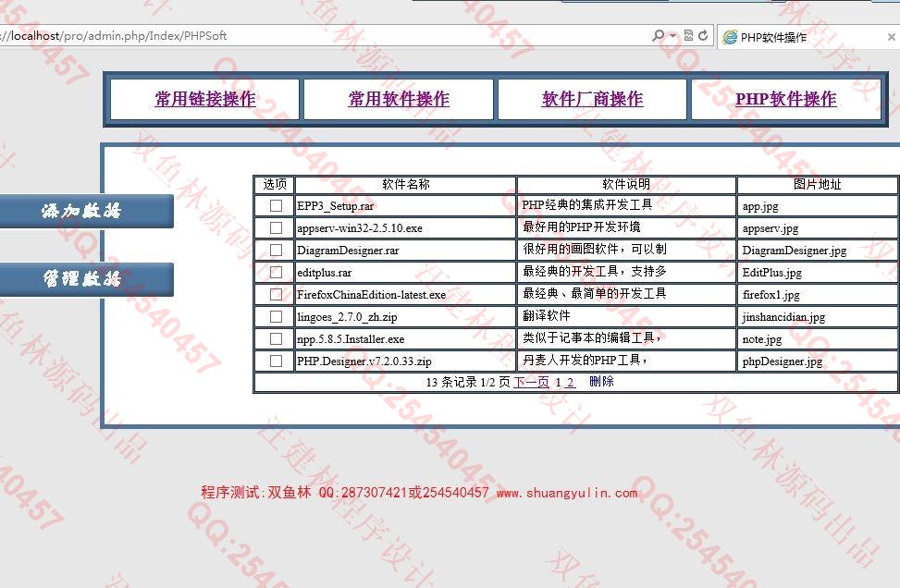The image size is (900, 588).
Task: Click the PHP.Designer.v7.2.0.33.zip name cell
Action: point(405,361)
